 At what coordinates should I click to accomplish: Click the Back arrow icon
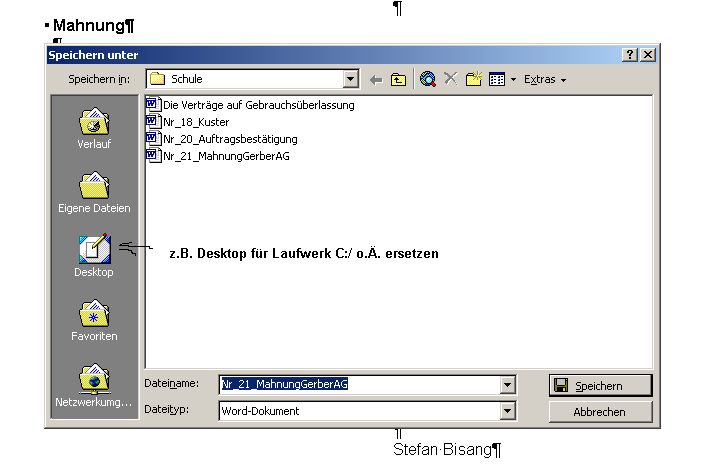click(x=376, y=79)
